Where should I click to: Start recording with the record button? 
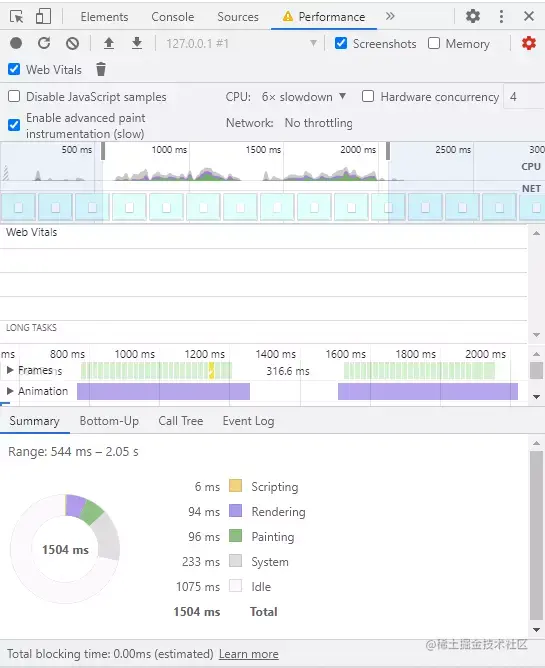click(16, 43)
